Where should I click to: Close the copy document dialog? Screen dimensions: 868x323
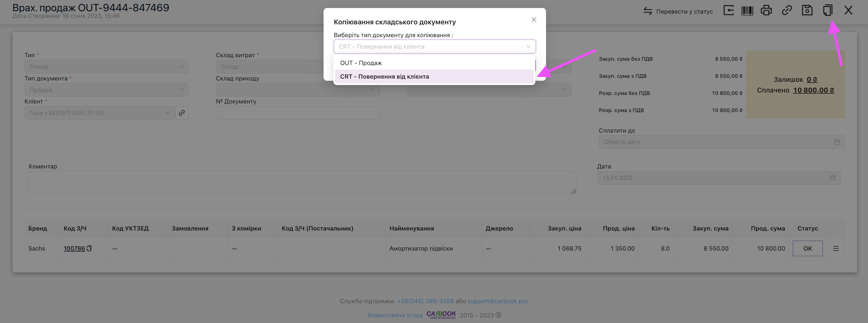[x=534, y=20]
